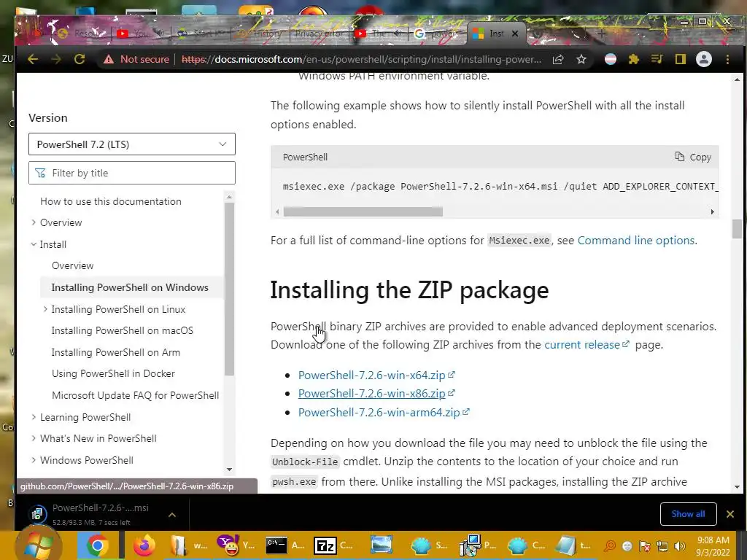
Task: Close the current Inst tab
Action: pos(514,34)
